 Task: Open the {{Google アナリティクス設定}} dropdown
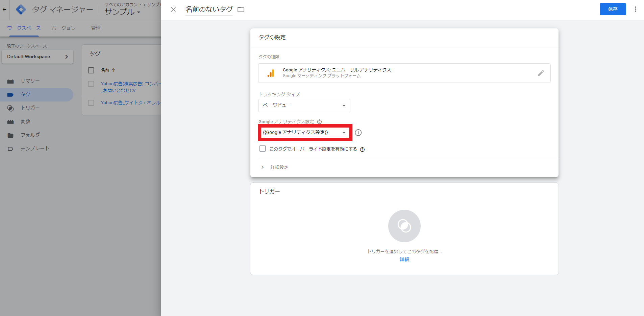tap(305, 133)
